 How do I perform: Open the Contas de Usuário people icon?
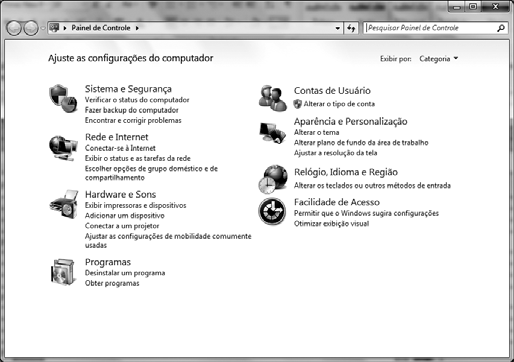(273, 98)
